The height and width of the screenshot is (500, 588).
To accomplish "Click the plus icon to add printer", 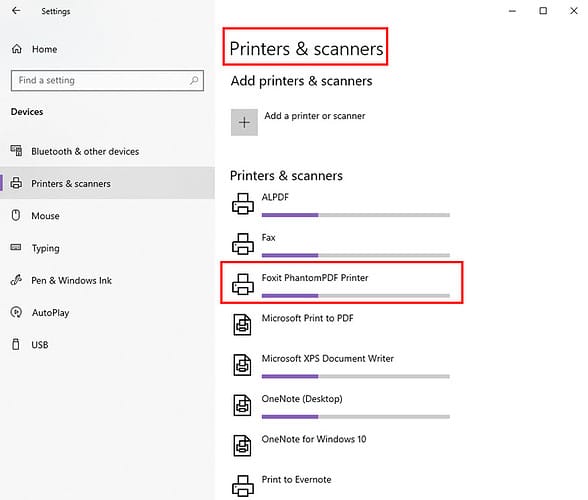I will click(x=244, y=122).
